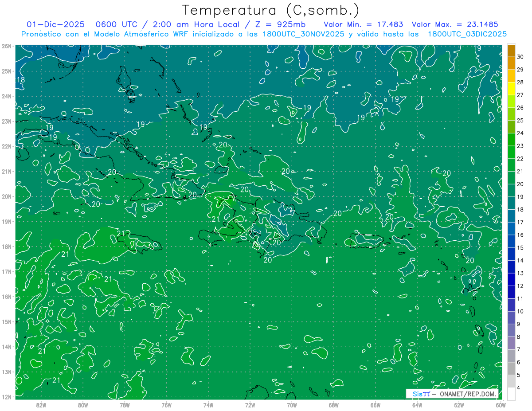Image resolution: width=532 pixels, height=411 pixels.
Task: Click the "18" contour label on the map
Action: [20, 80]
